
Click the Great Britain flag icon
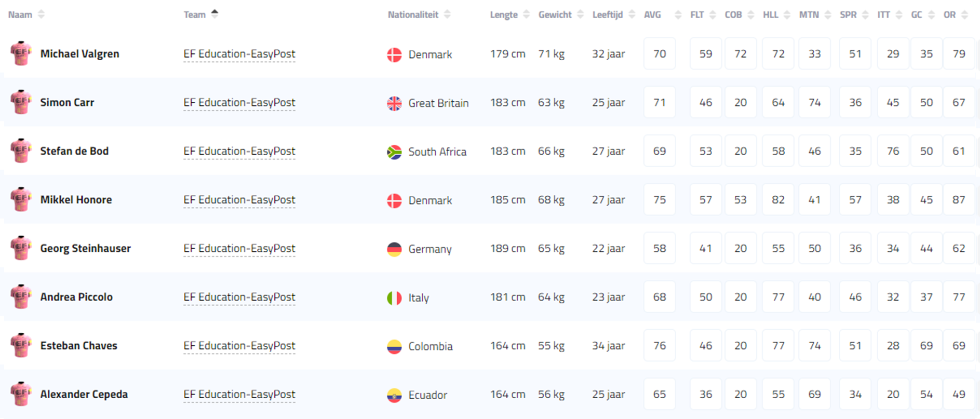(394, 103)
